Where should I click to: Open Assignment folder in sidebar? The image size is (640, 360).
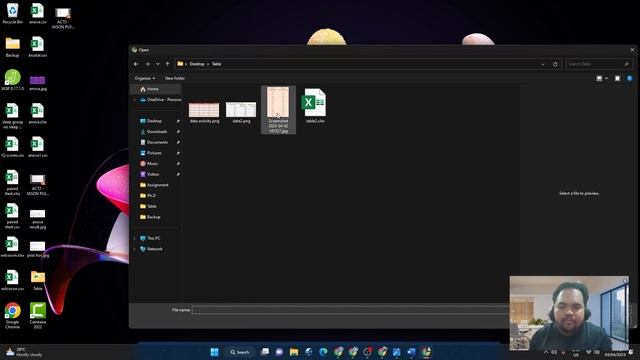click(157, 185)
